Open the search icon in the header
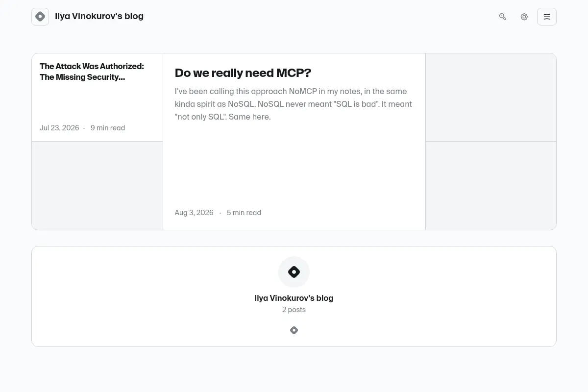588x392 pixels. 503,17
